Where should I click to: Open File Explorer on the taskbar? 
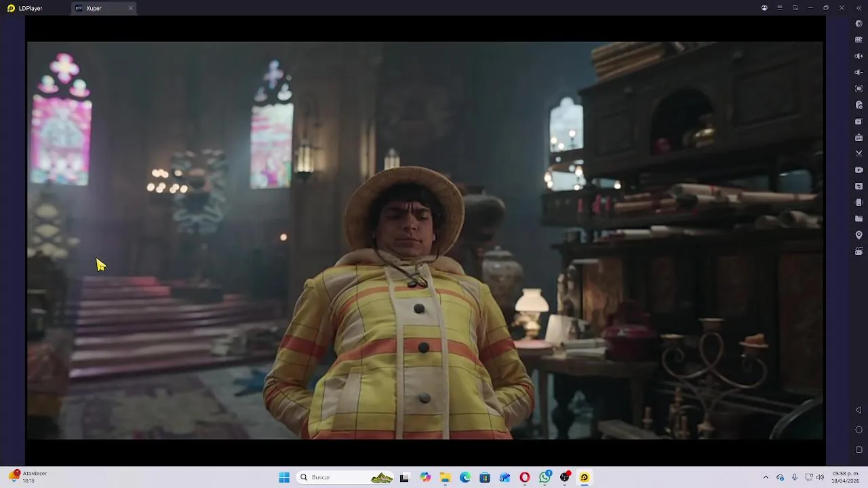pos(446,477)
